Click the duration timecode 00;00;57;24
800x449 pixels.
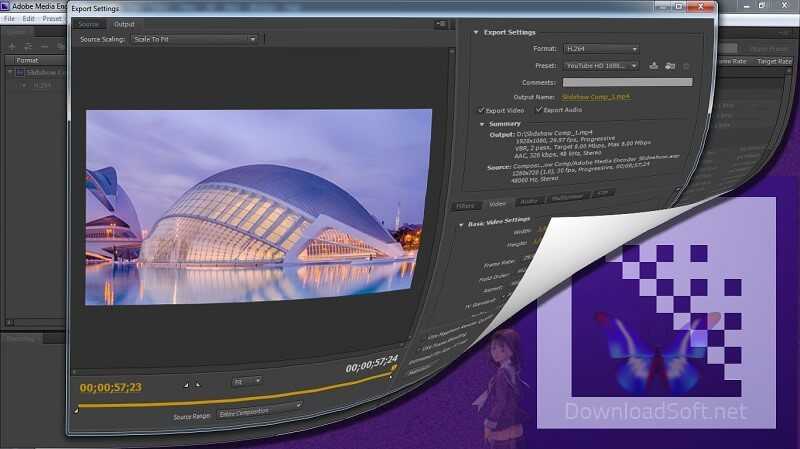(x=371, y=364)
